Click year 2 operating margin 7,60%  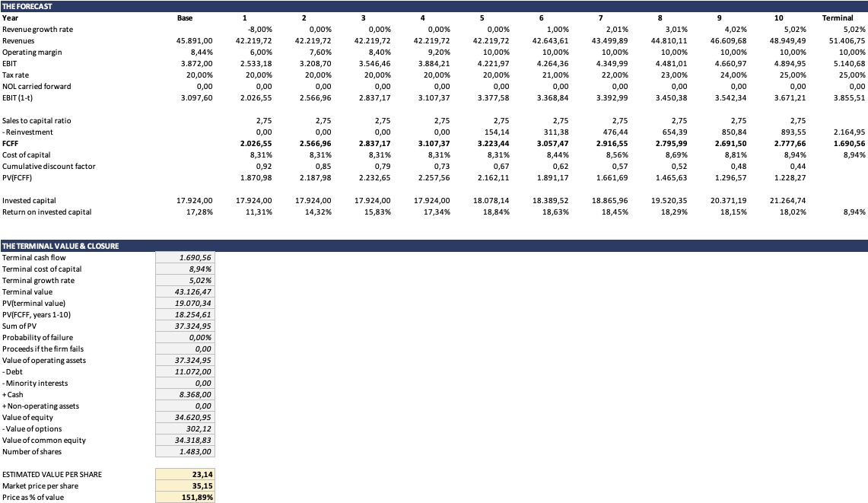click(x=320, y=52)
